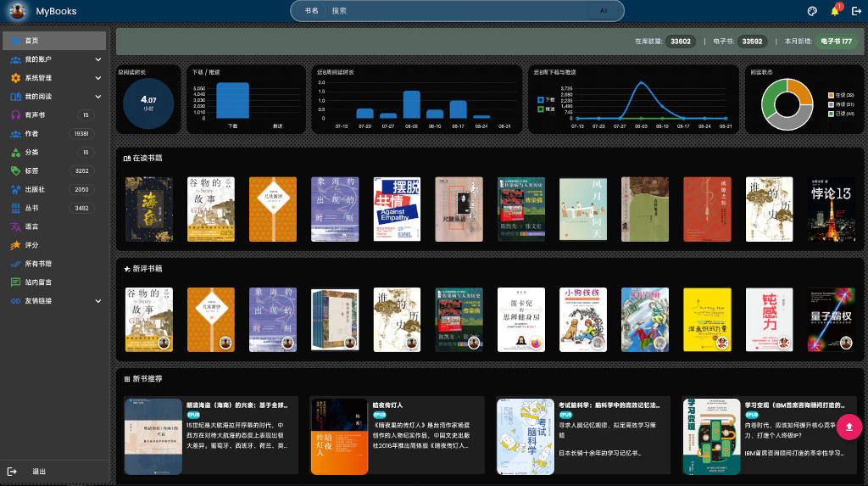Click the 4.07 小时 reading time circle
868x486 pixels.
[x=148, y=103]
